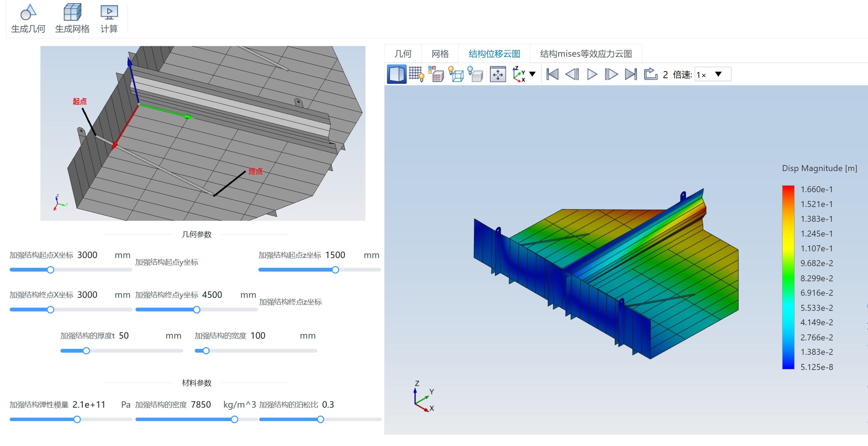Click the 加强结构终点X坐标 slider handle
The height and width of the screenshot is (446, 868).
click(50, 310)
